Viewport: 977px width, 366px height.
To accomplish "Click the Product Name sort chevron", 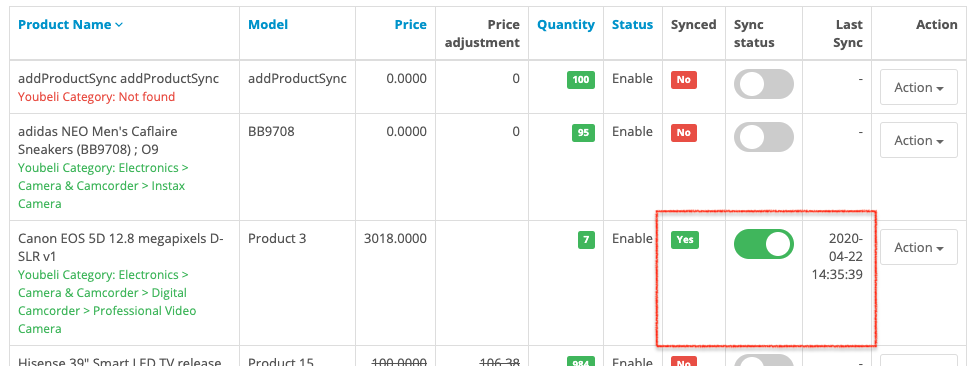I will pos(119,25).
